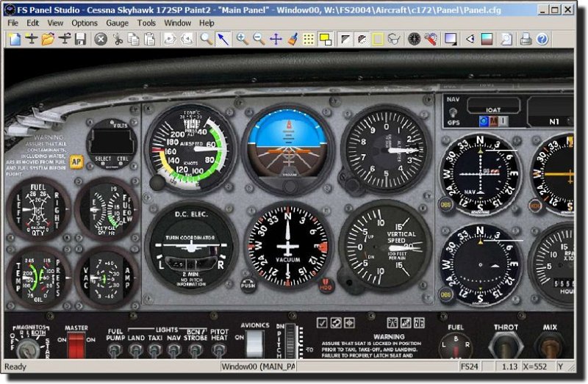The image size is (588, 384).
Task: Toggle the dotted grid icon
Action: [309, 39]
